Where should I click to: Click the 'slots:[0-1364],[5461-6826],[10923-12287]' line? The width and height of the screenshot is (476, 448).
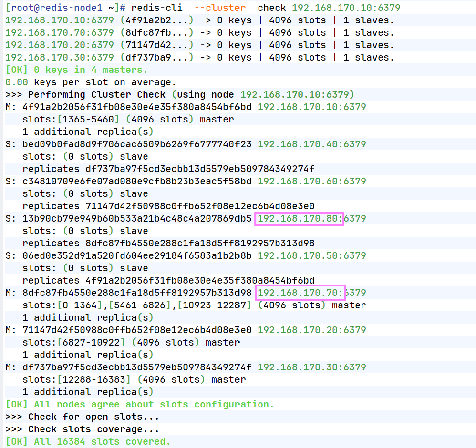pyautogui.click(x=194, y=305)
